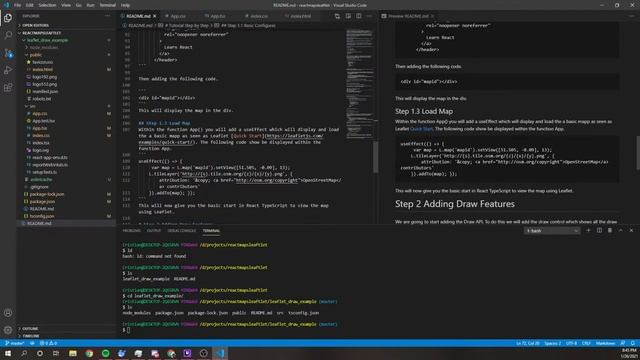Close the README.md editor tab
The image size is (640, 360).
point(155,16)
